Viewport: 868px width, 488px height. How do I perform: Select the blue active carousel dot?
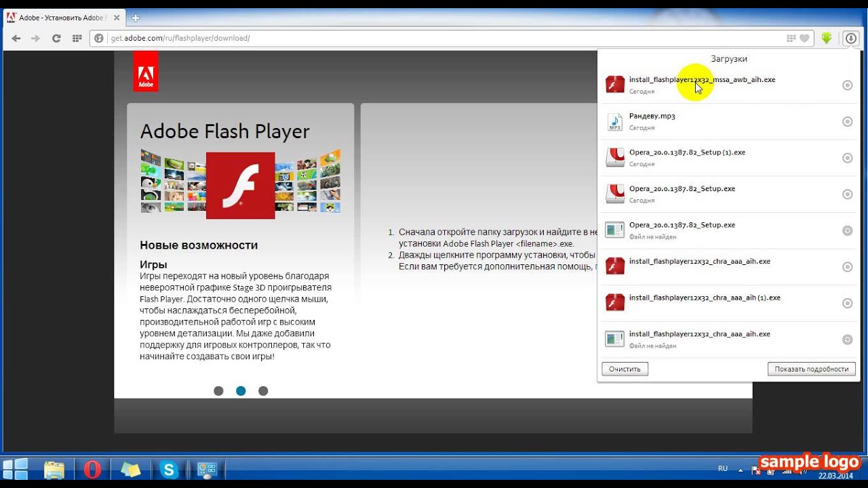pyautogui.click(x=241, y=390)
